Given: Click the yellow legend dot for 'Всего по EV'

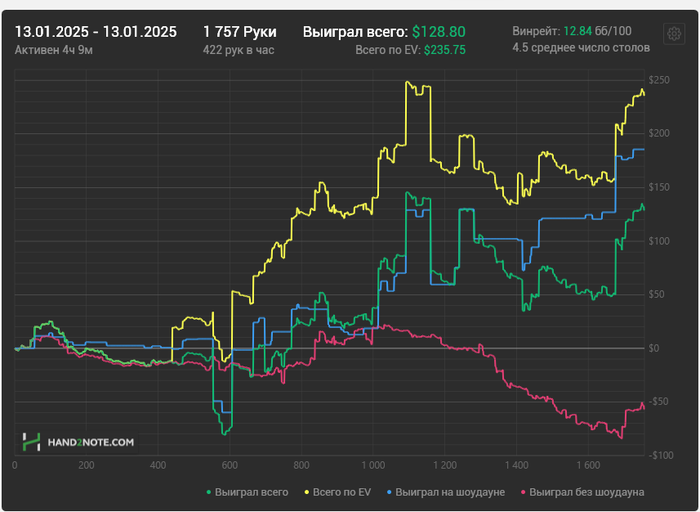Looking at the screenshot, I should (x=307, y=492).
